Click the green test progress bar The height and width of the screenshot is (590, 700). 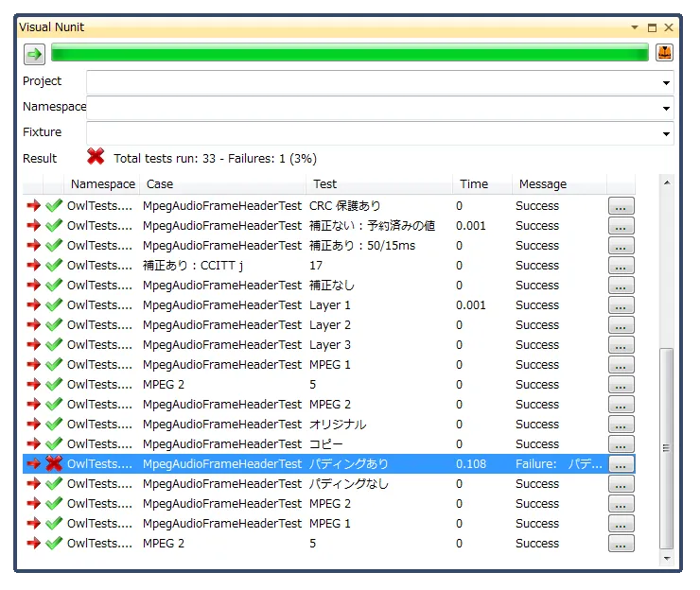click(x=350, y=52)
